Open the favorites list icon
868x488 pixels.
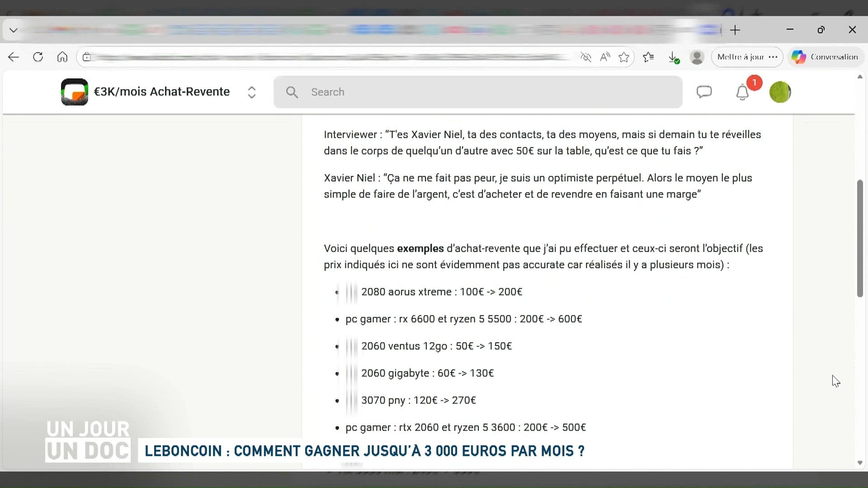[648, 57]
